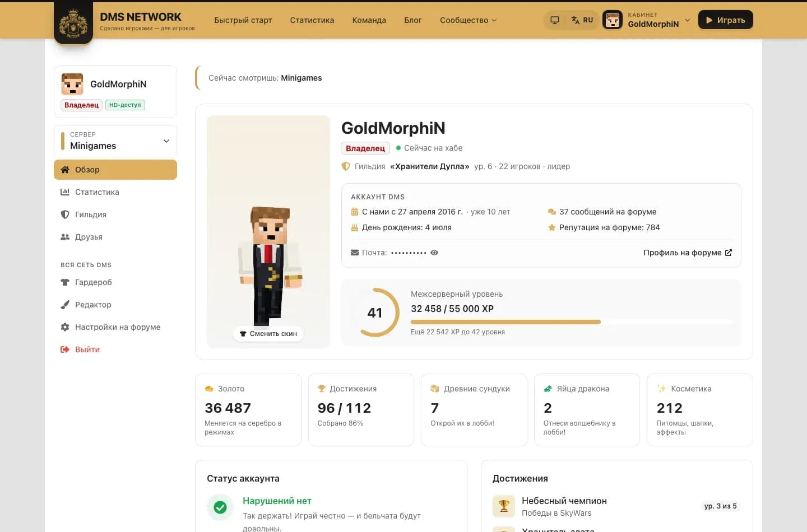807x532 pixels.
Task: Click the Золото coins icon
Action: point(209,389)
